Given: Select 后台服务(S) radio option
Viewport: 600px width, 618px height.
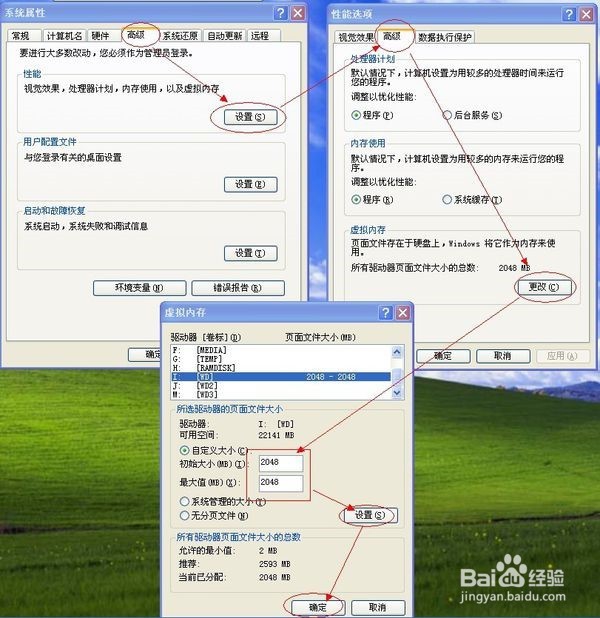Looking at the screenshot, I should tap(472, 115).
